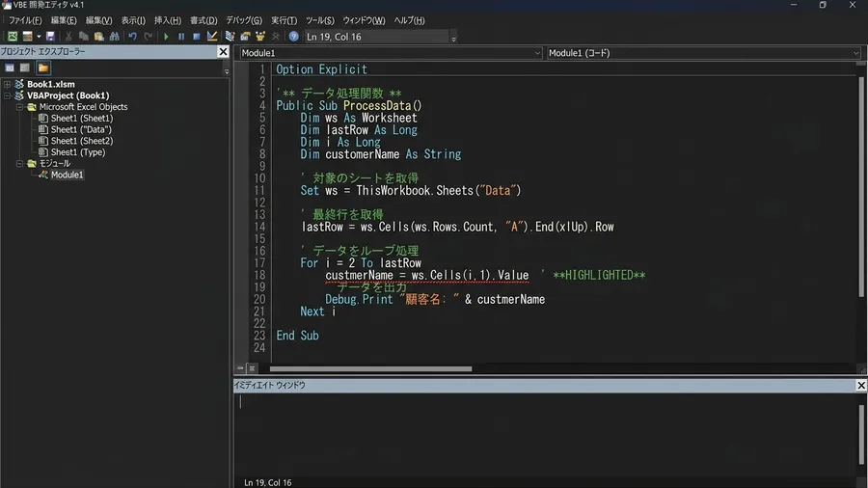868x488 pixels.
Task: Click the Ln 19, Col 16 status text at bottom
Action: pos(267,482)
